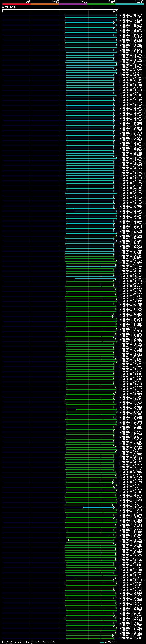Select hit label UniRef100_Q7RXH3
The height and width of the screenshot is (644, 146).
pos(131,304)
